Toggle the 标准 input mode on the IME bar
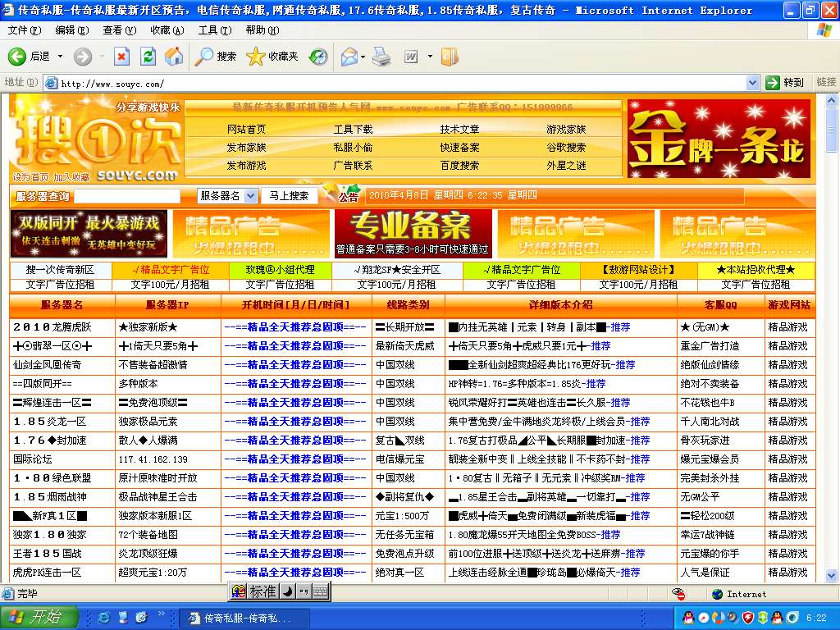This screenshot has width=840, height=630. coord(262,591)
